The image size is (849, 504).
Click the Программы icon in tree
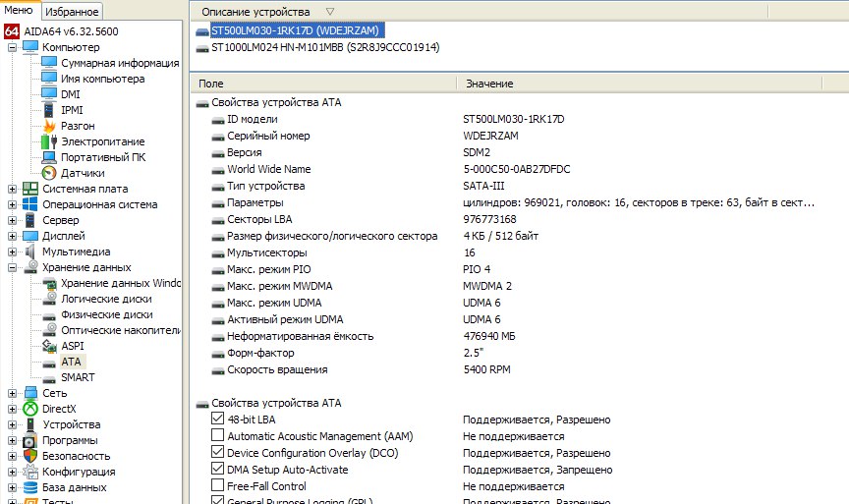(30, 439)
